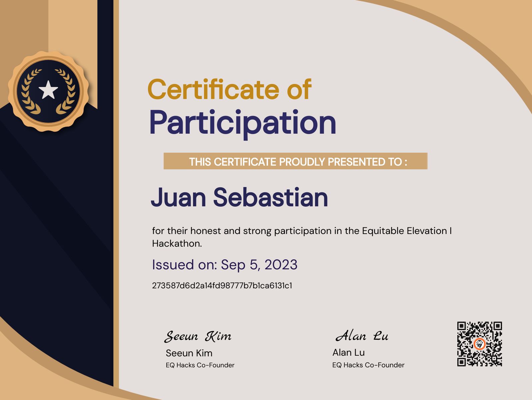Image resolution: width=532 pixels, height=400 pixels.
Task: Click certificate ID '273587d6d2a14fd98777b7b1ca6131c1'
Action: (222, 286)
